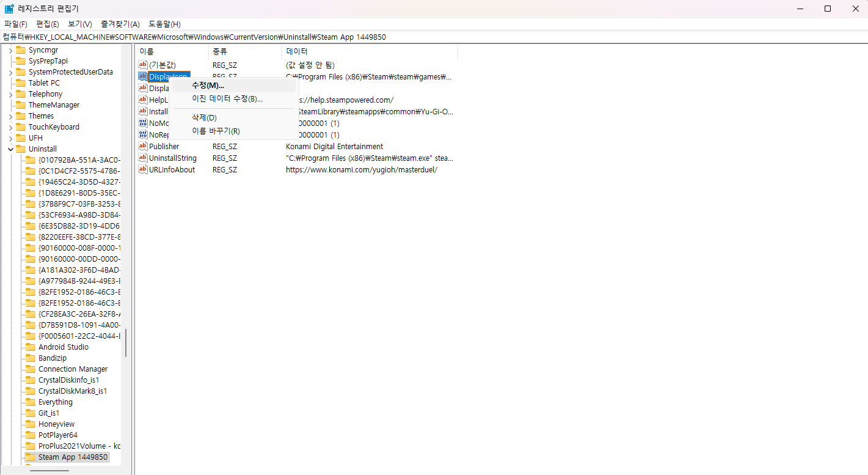868x475 pixels.
Task: Click the Everything key folder icon
Action: [30, 402]
